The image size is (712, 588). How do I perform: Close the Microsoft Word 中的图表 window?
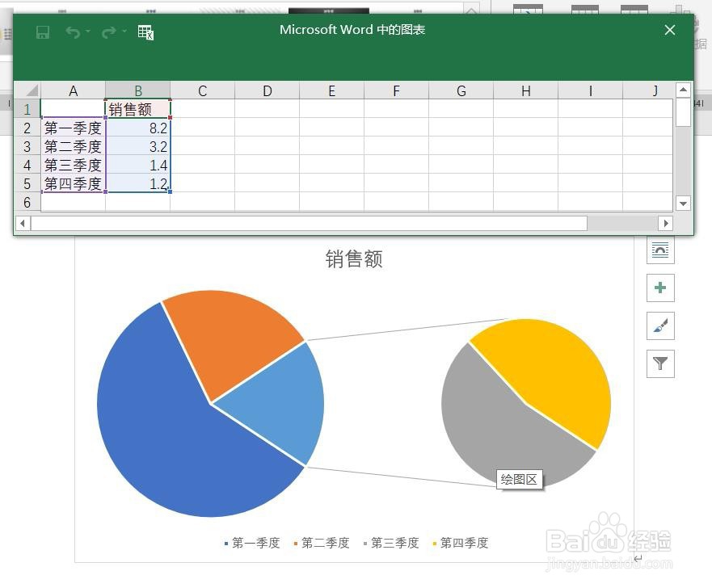tap(669, 30)
